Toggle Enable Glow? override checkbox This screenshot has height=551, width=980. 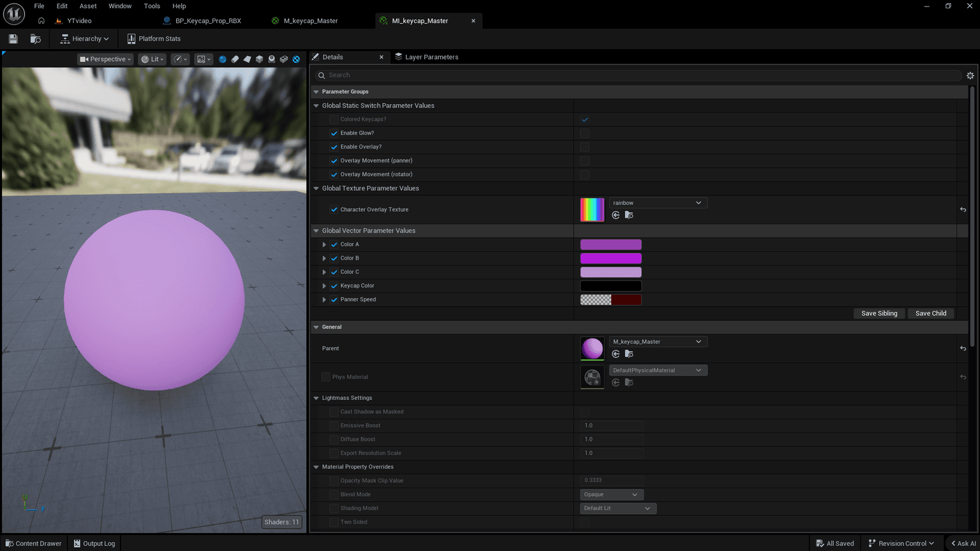point(334,133)
